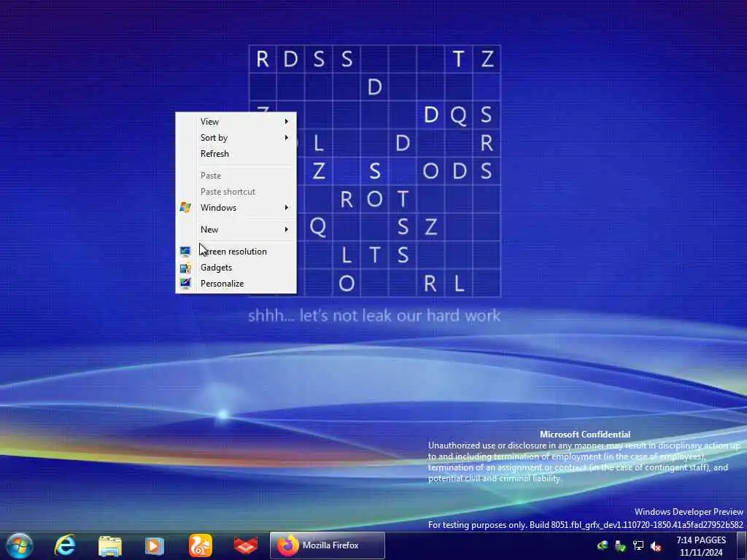Open the Windows submenu entry

tap(236, 208)
